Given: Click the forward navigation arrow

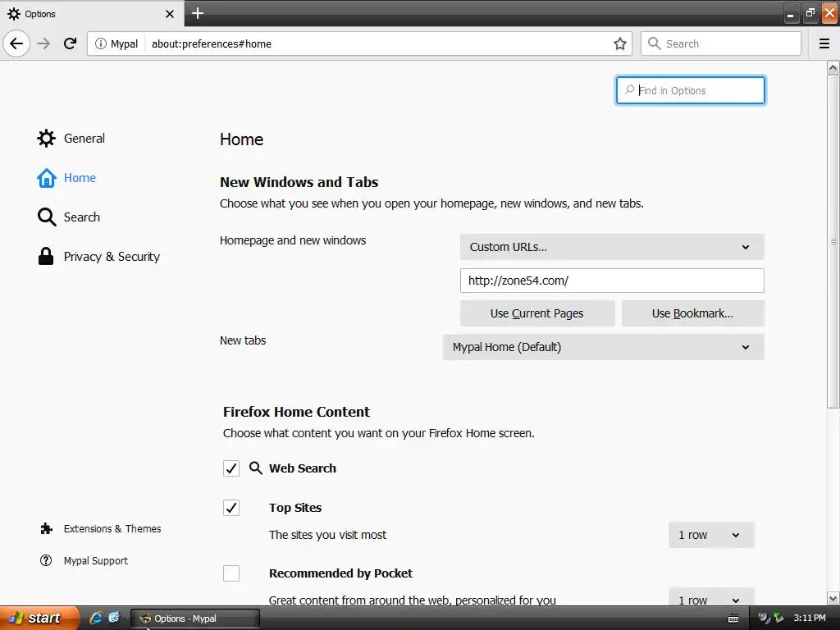Looking at the screenshot, I should pyautogui.click(x=44, y=43).
